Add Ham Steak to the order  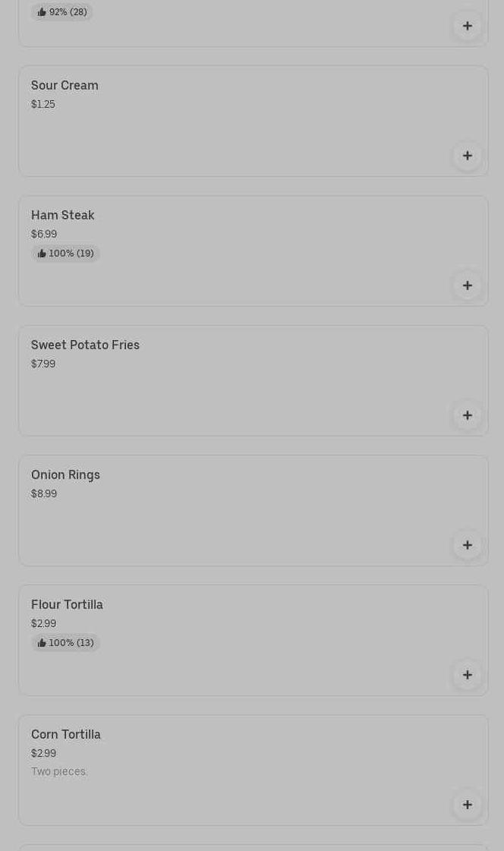click(x=468, y=285)
